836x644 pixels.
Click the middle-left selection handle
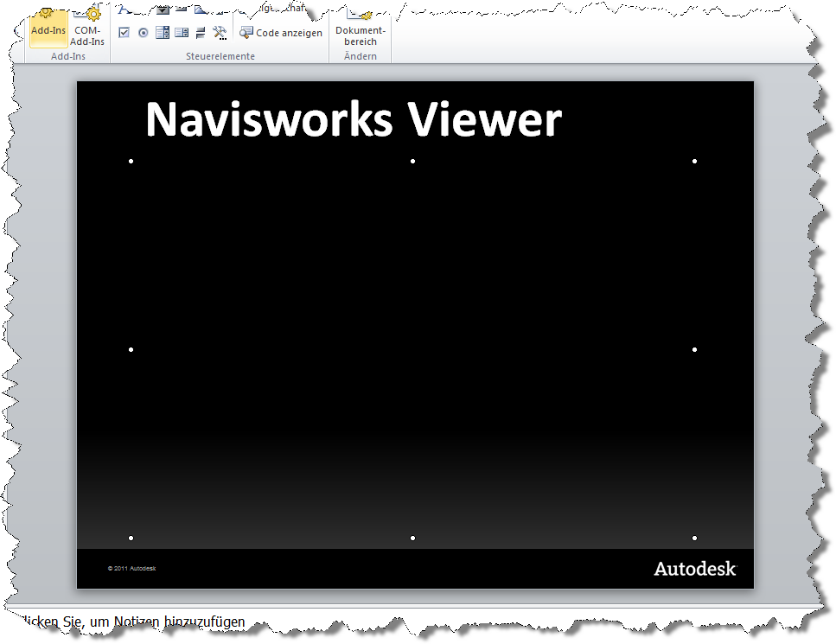131,349
